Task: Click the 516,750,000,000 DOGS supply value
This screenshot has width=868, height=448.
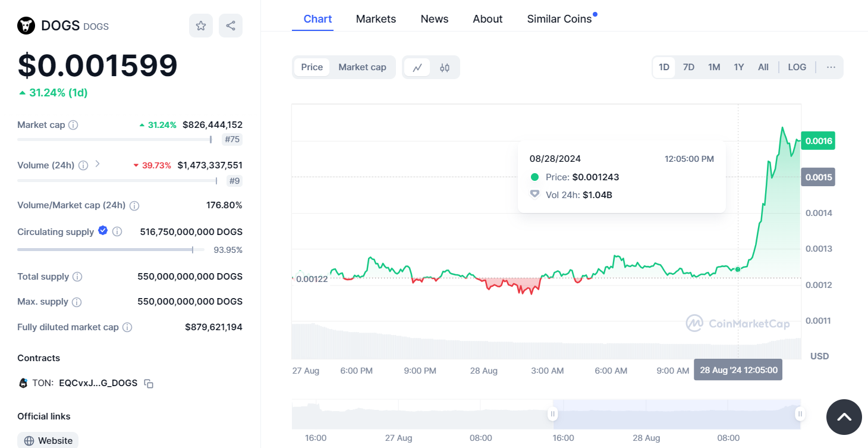Action: click(x=191, y=231)
